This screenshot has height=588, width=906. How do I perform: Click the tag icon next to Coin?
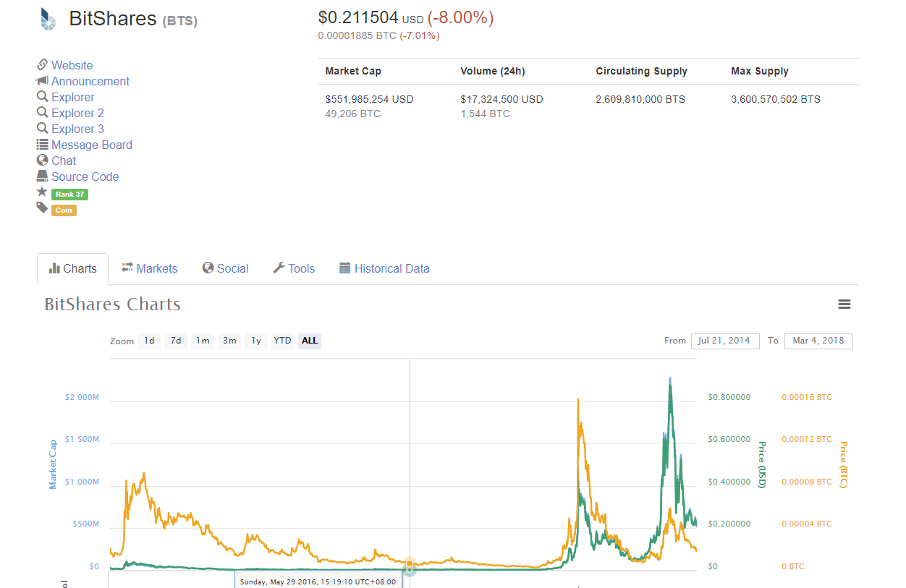(42, 208)
